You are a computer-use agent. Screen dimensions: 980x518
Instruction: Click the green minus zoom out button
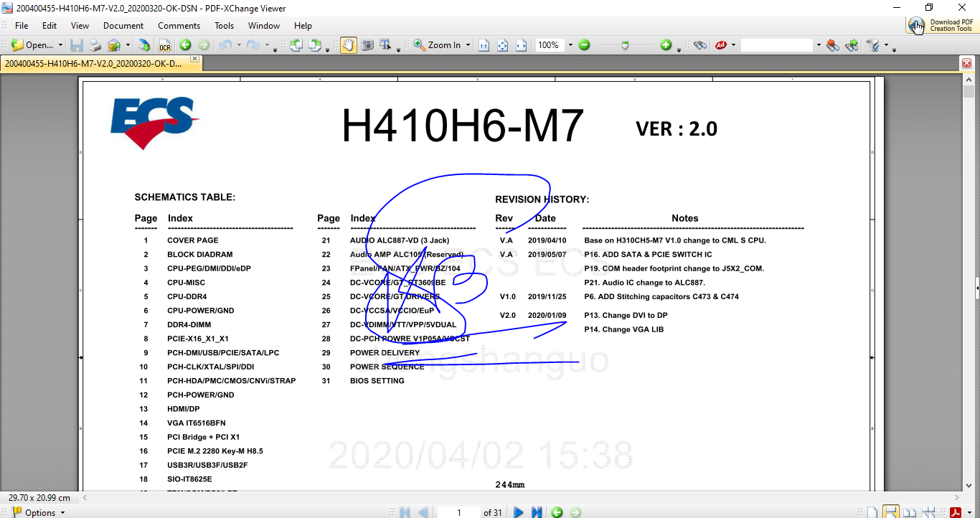point(584,44)
